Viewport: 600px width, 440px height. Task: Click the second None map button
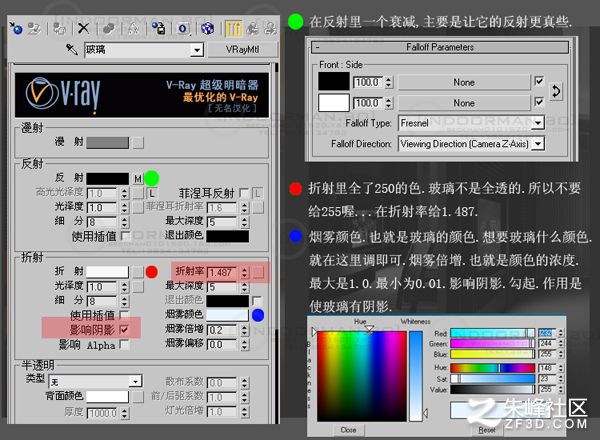[x=464, y=103]
